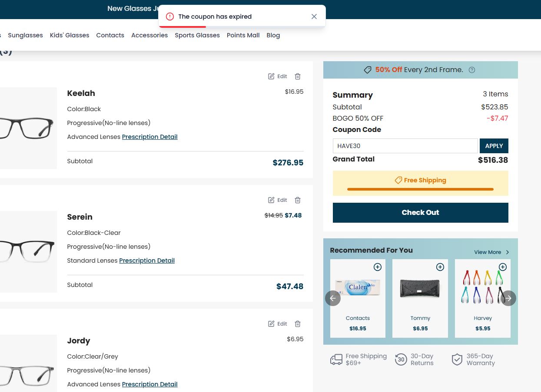Open Serein glasses product image
The width and height of the screenshot is (541, 392).
click(28, 252)
